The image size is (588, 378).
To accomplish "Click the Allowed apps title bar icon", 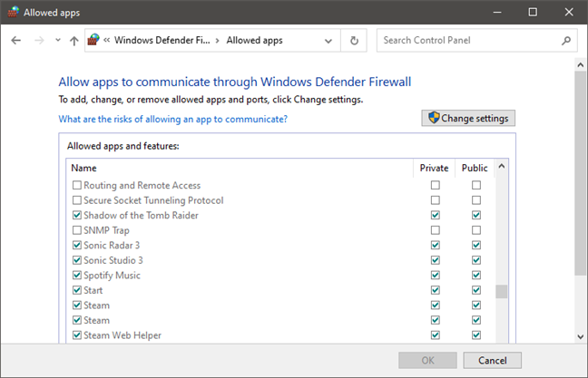I will click(13, 12).
